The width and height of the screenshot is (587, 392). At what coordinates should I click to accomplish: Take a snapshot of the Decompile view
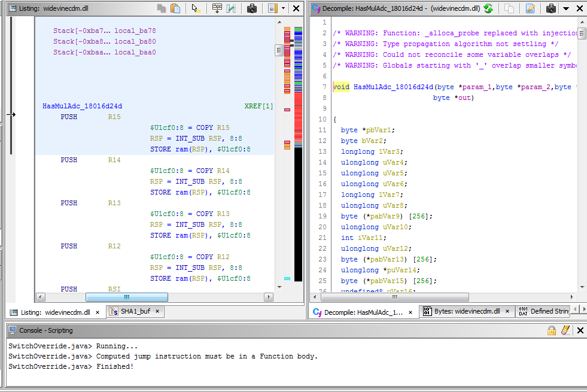[551, 8]
